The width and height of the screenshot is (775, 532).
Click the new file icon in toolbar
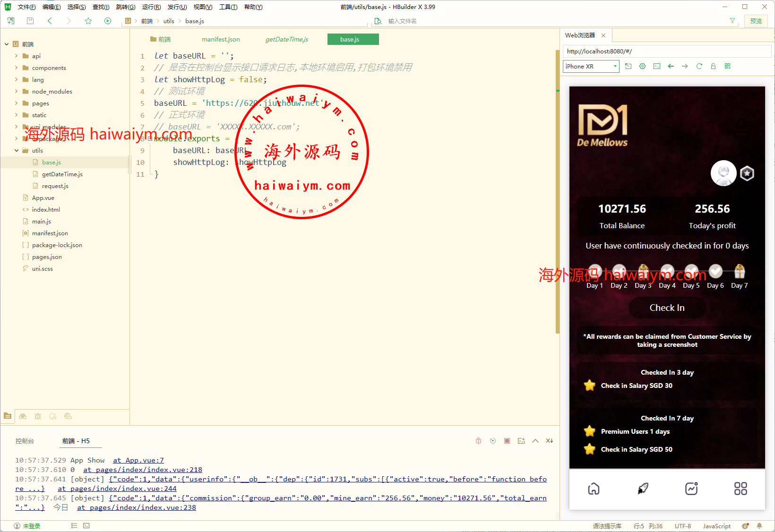point(11,21)
